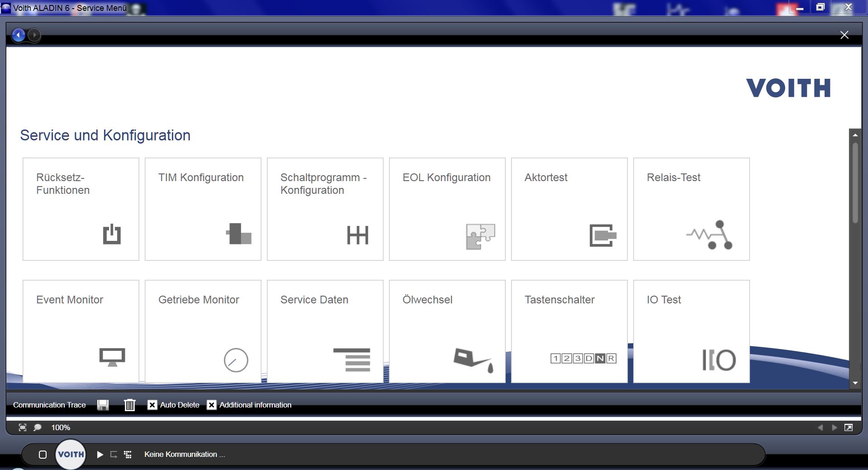
Task: Click the scroll up arrow of tile list
Action: (855, 135)
